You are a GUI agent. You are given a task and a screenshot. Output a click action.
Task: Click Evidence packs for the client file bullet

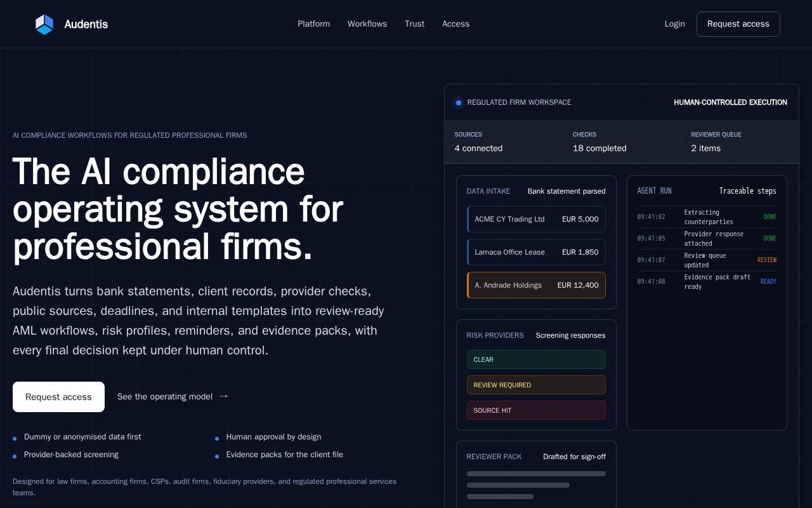[285, 455]
